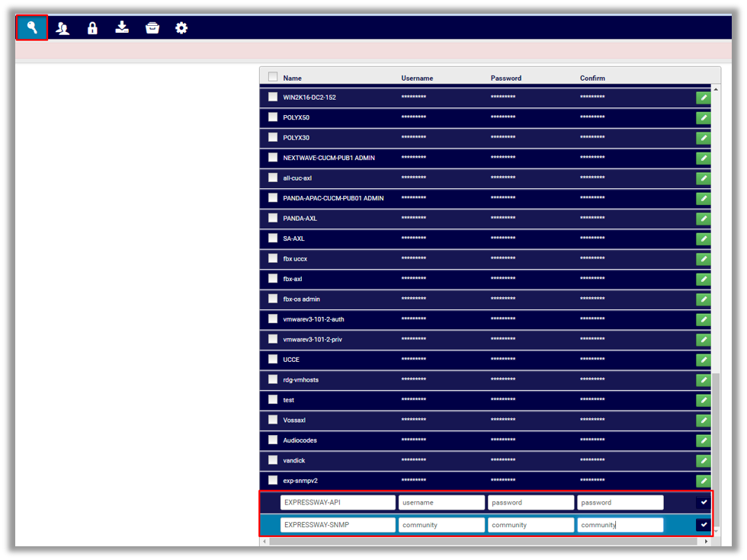Viewport: 747px width, 560px height.
Task: Confirm the EXPRESSWAY-SNMP new entry
Action: 703,524
